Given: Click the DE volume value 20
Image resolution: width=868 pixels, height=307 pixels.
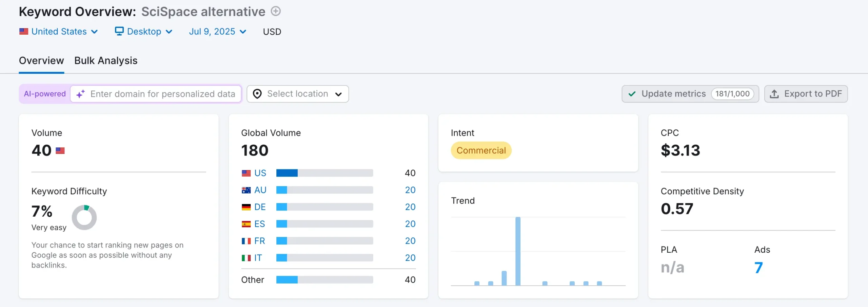Looking at the screenshot, I should click(x=410, y=207).
